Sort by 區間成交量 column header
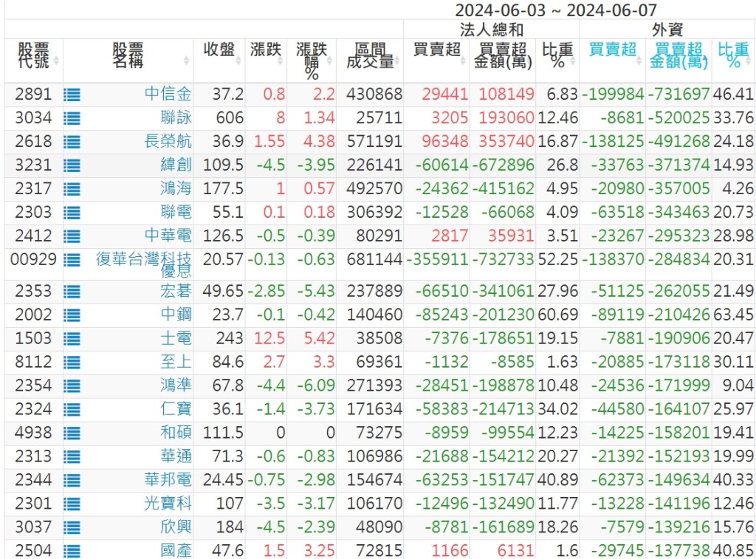 click(x=370, y=56)
